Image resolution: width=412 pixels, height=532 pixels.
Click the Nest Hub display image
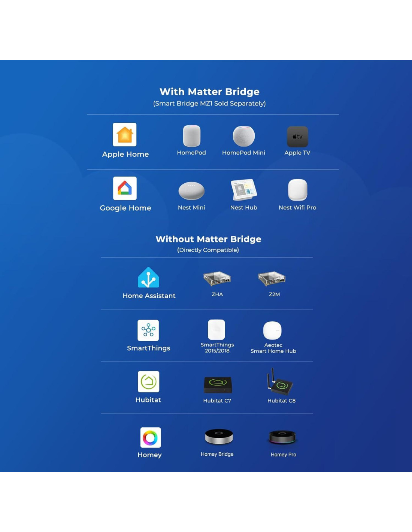[244, 190]
